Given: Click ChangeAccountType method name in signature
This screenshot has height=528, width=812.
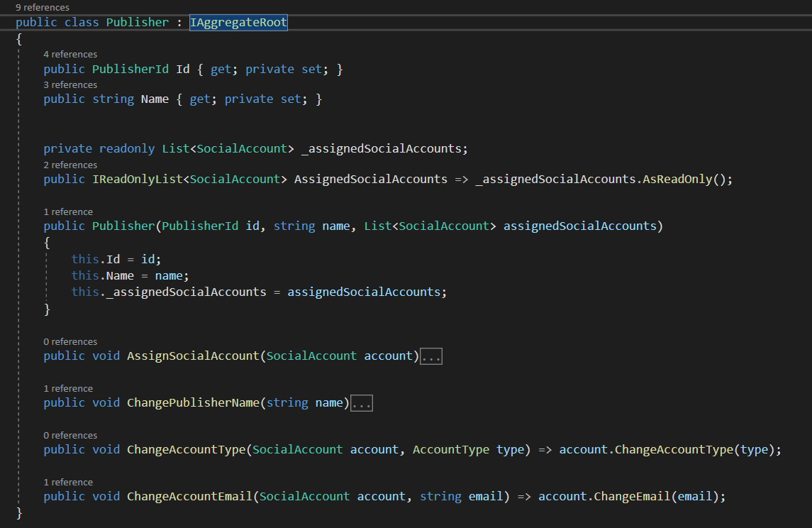Looking at the screenshot, I should [187, 450].
